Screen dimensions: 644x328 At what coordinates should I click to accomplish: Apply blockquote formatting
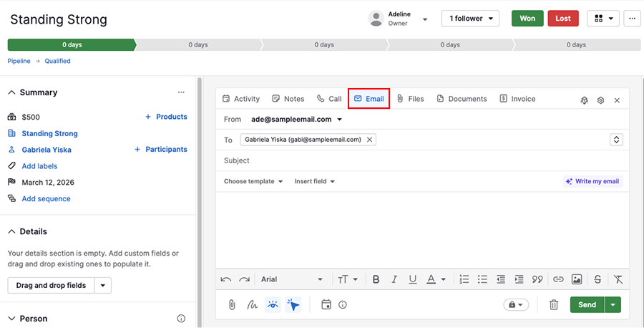point(537,279)
